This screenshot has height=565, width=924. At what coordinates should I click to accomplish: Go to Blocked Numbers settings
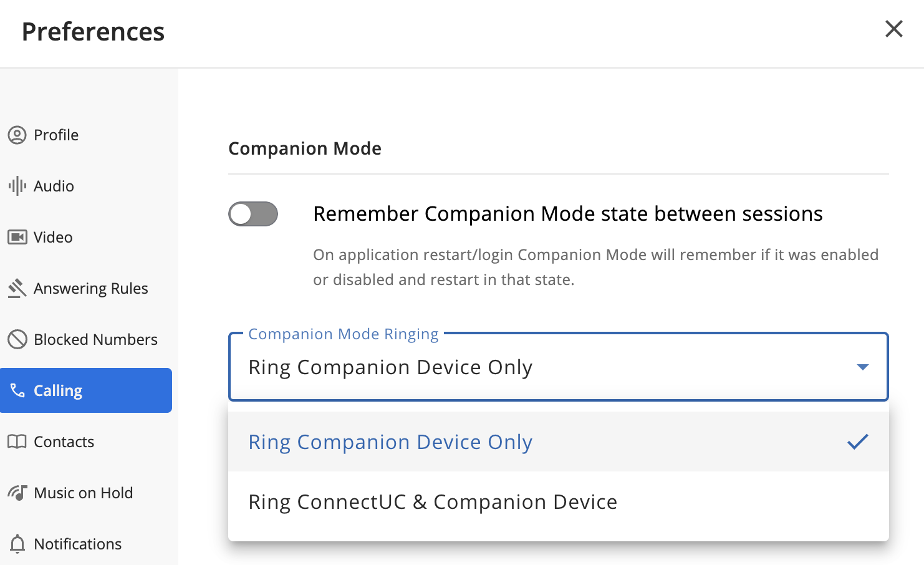click(x=95, y=339)
